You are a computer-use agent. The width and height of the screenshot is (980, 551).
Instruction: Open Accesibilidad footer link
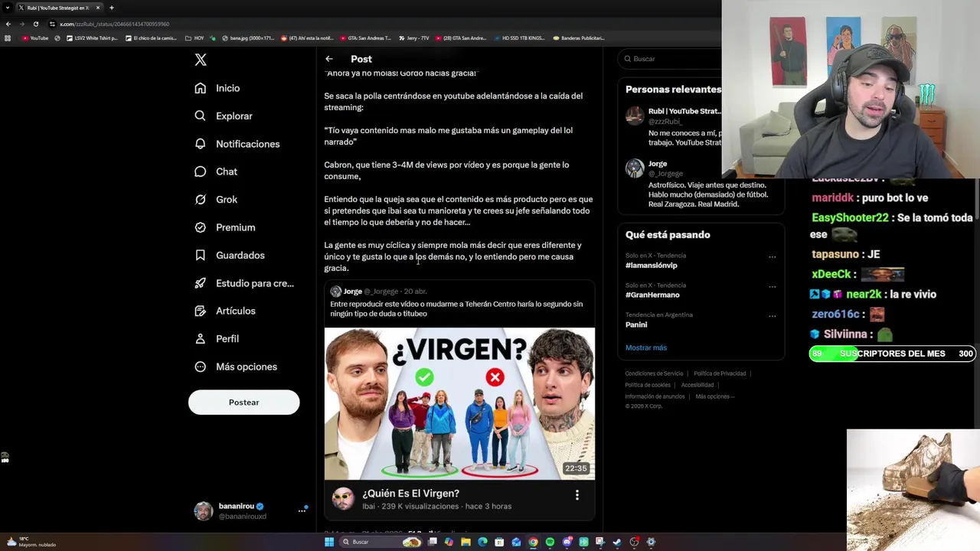tap(697, 385)
